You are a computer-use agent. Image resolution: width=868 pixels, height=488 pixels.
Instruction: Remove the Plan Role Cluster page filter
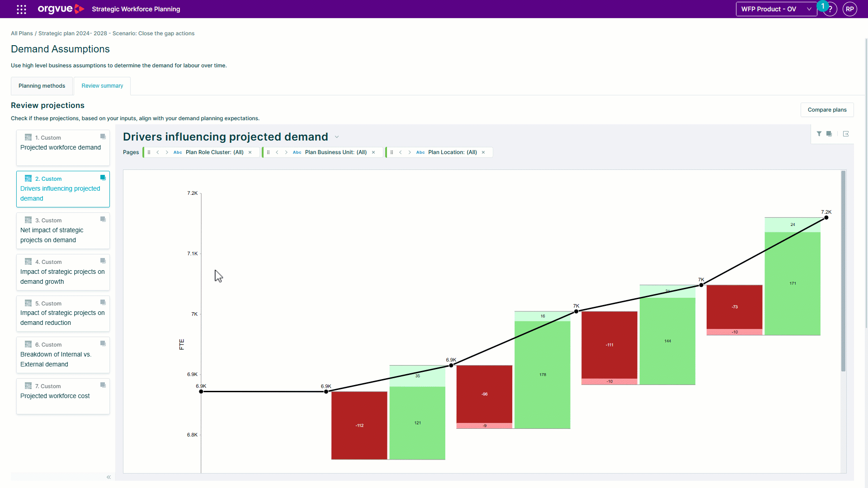click(250, 152)
